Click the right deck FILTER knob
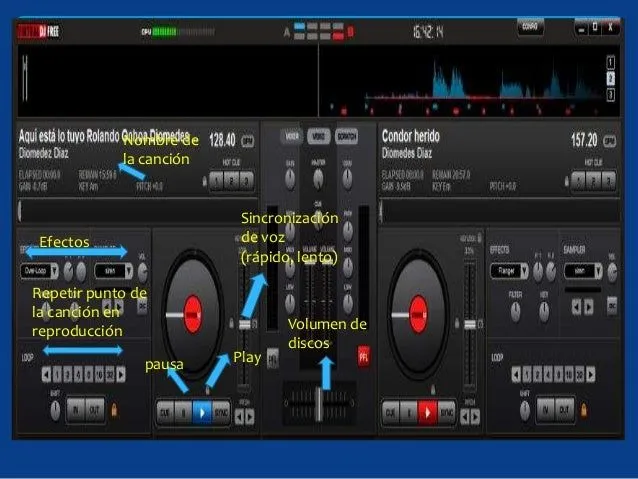 (516, 312)
